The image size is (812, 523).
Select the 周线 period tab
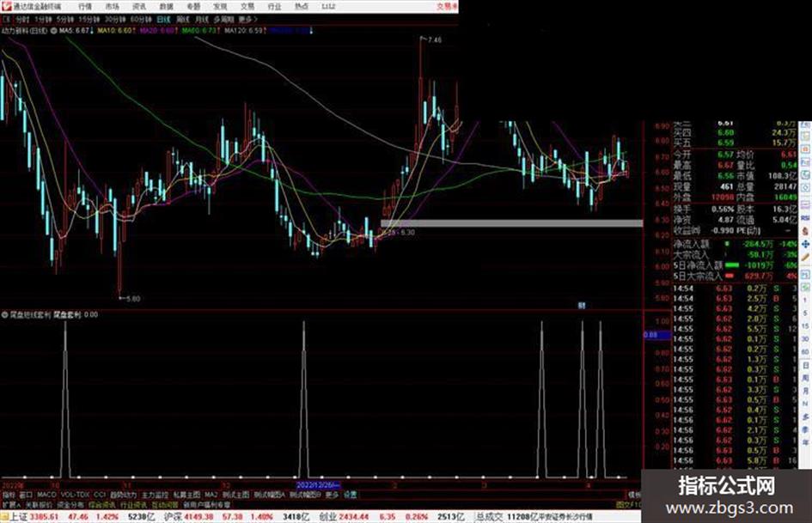pyautogui.click(x=183, y=19)
